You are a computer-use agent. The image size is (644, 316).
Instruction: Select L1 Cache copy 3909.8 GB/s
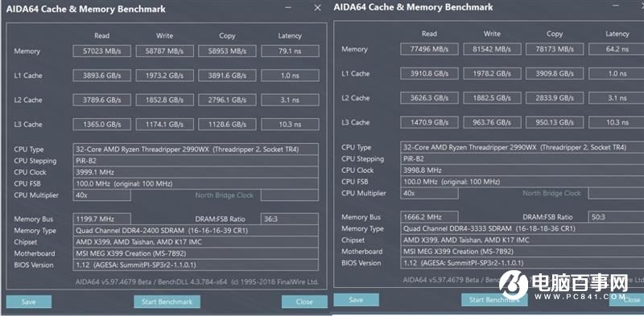point(555,73)
